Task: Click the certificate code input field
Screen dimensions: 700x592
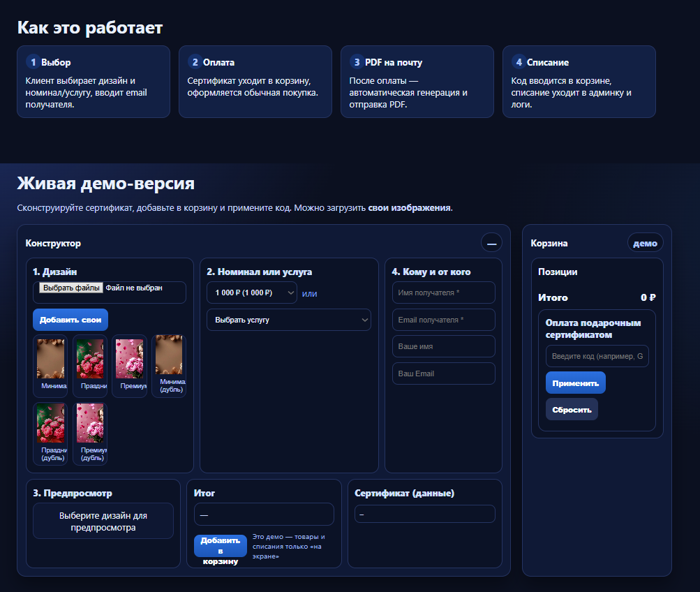Action: (x=597, y=355)
